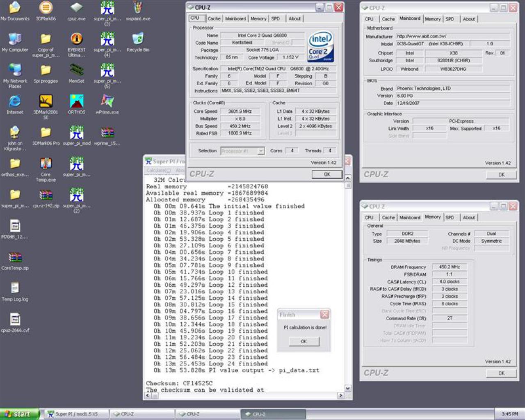This screenshot has width=525, height=420.
Task: Click the Super PI horizontal scroll left arrow
Action: point(148,395)
